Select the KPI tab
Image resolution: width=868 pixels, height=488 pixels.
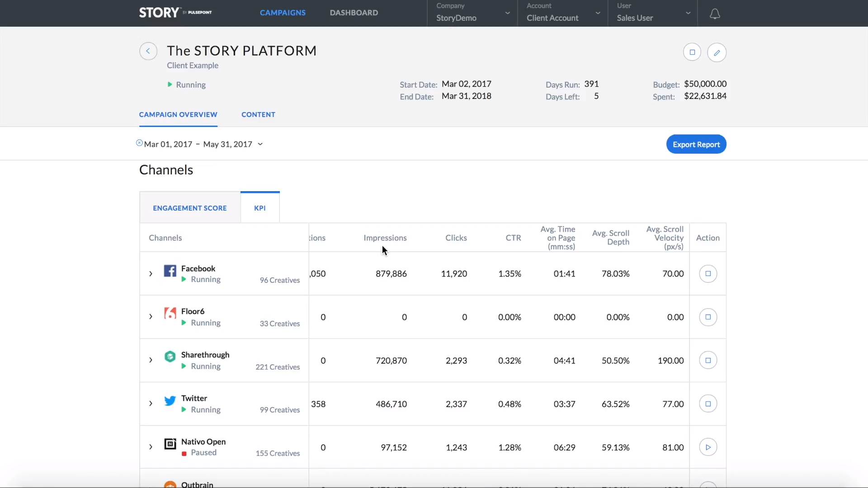coord(260,208)
